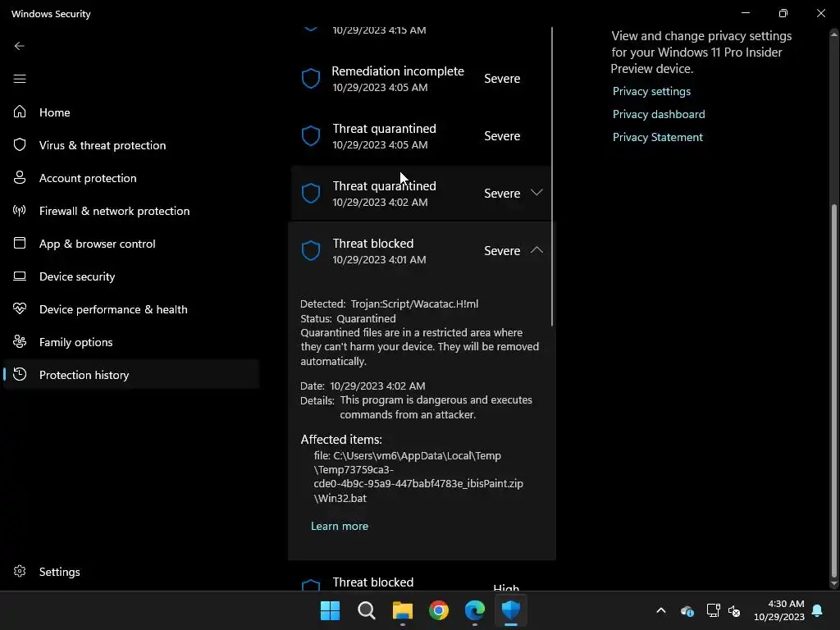Click the App & browser control window icon

[20, 243]
